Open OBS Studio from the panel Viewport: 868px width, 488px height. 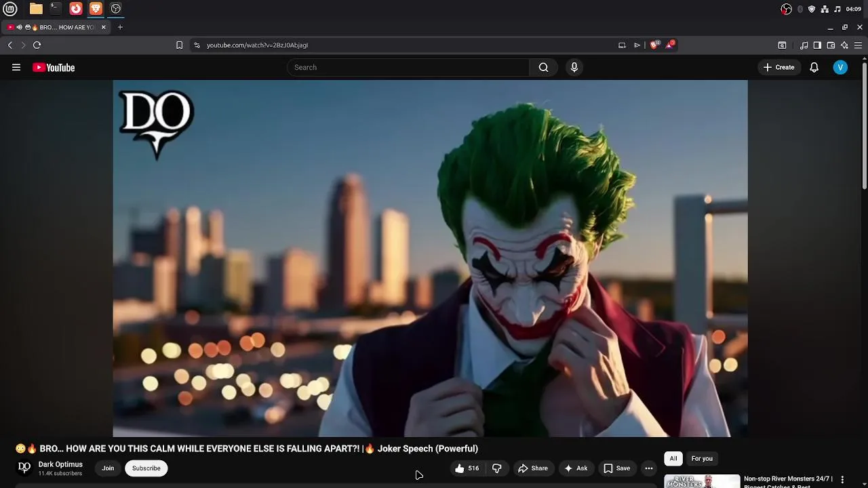point(116,9)
